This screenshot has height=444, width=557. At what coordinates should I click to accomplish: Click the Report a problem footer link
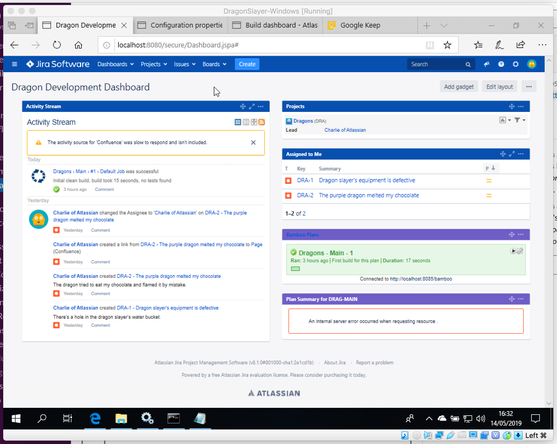[x=374, y=363]
